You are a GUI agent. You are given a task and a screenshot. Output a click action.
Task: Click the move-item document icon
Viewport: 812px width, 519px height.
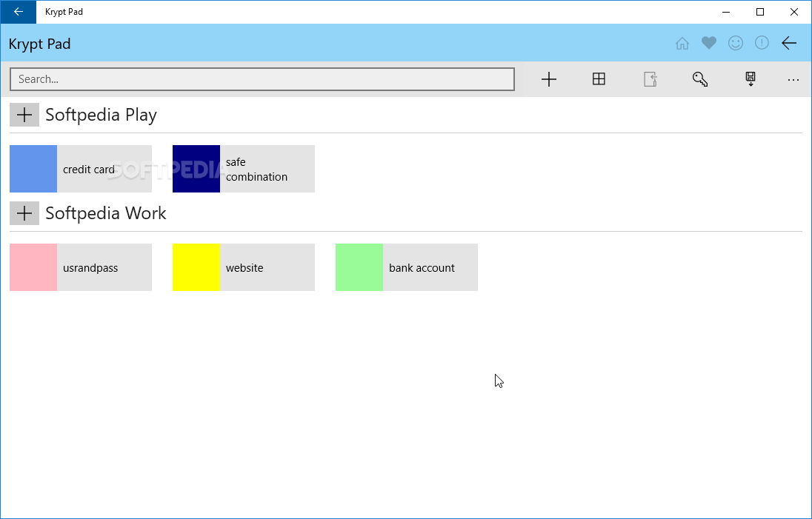pos(650,79)
